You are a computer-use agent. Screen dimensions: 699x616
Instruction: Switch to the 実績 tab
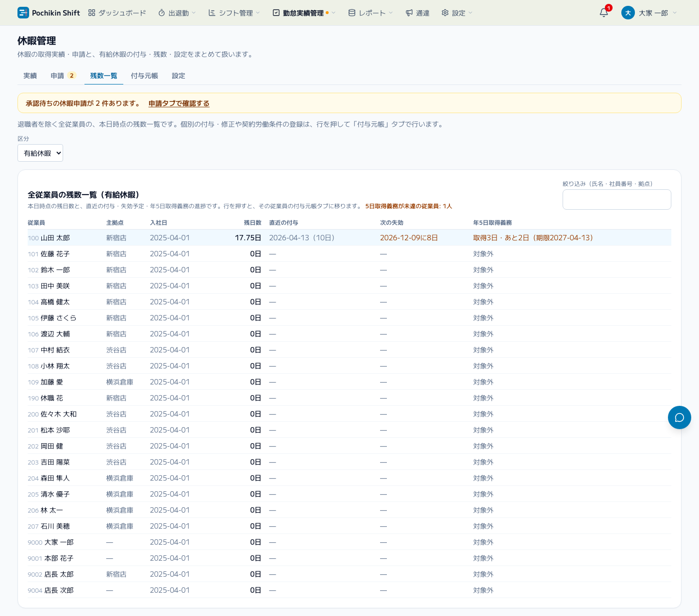(30, 76)
